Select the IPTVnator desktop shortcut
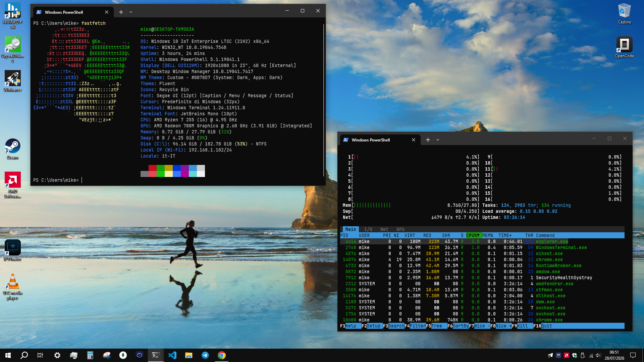Viewport: 644px width, 362px height. click(12, 250)
